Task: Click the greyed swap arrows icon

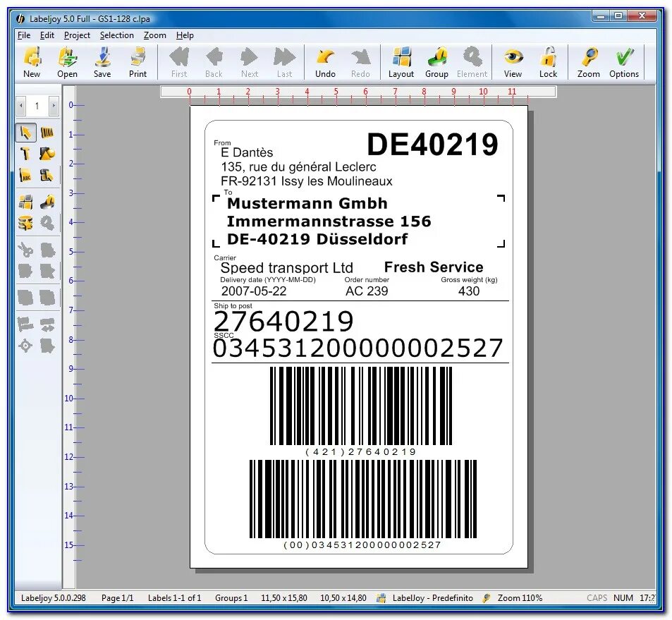Action: 47,324
